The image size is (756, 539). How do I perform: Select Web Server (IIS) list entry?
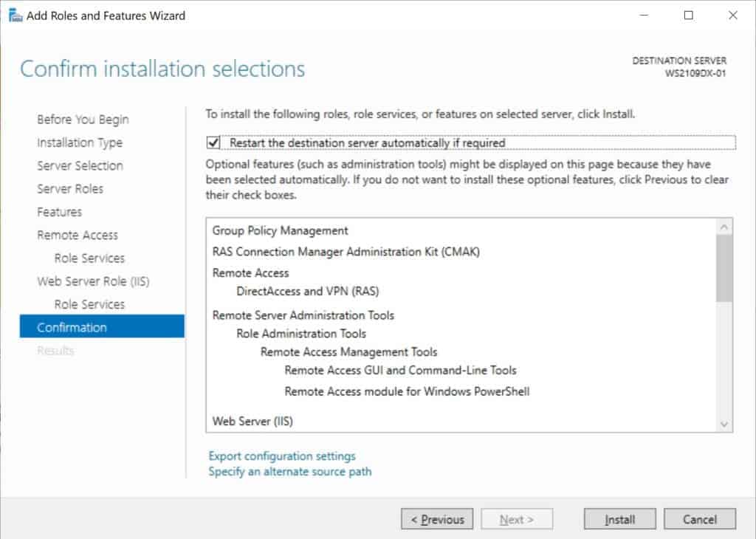tap(252, 422)
